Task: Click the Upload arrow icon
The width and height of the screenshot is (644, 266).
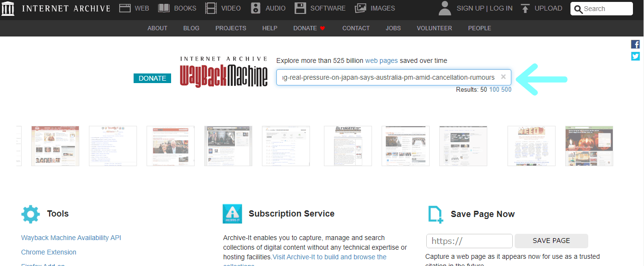Action: tap(525, 8)
